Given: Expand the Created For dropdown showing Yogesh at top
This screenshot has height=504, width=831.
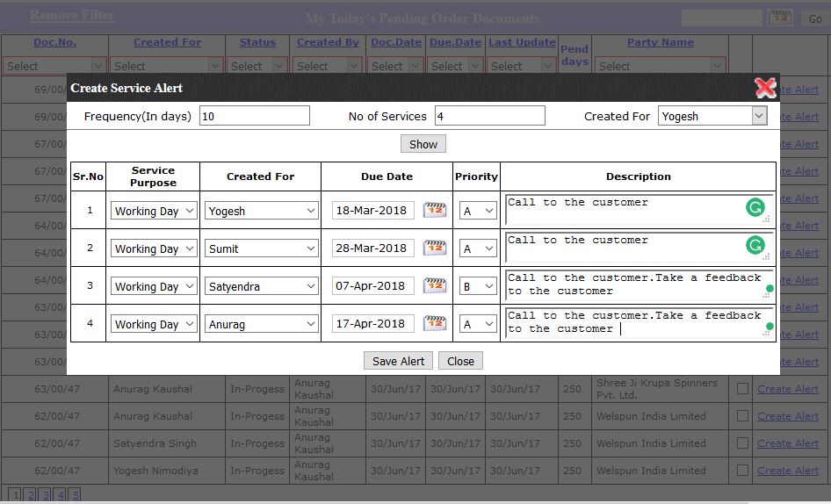Looking at the screenshot, I should (712, 116).
